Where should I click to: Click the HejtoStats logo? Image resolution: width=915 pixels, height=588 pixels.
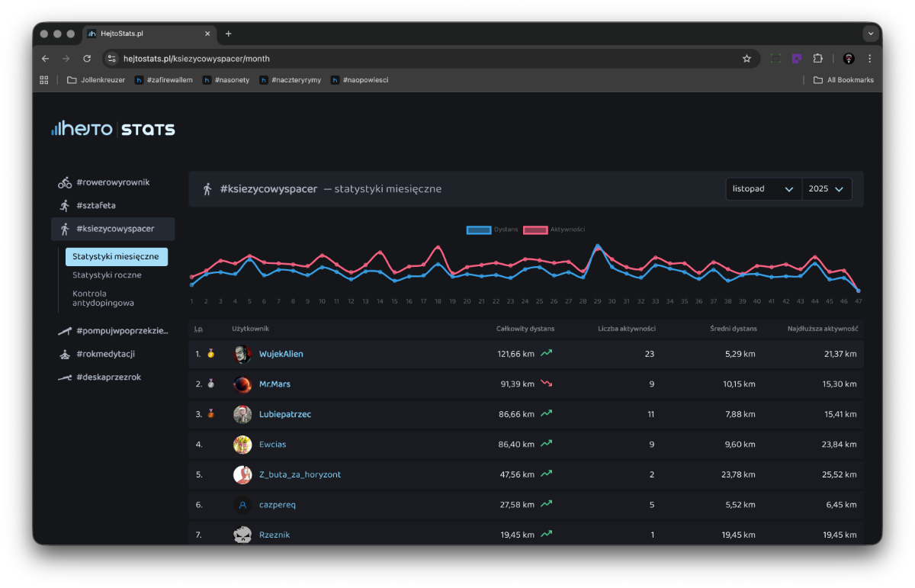click(113, 129)
